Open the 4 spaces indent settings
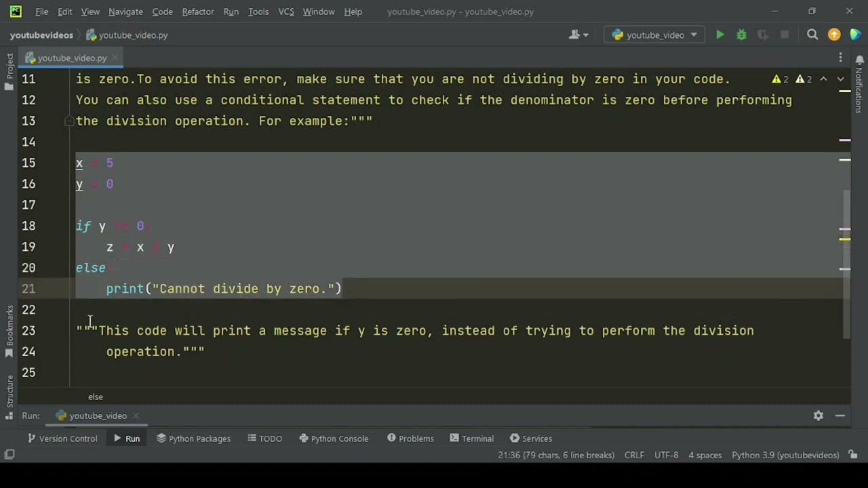The image size is (868, 488). (705, 455)
